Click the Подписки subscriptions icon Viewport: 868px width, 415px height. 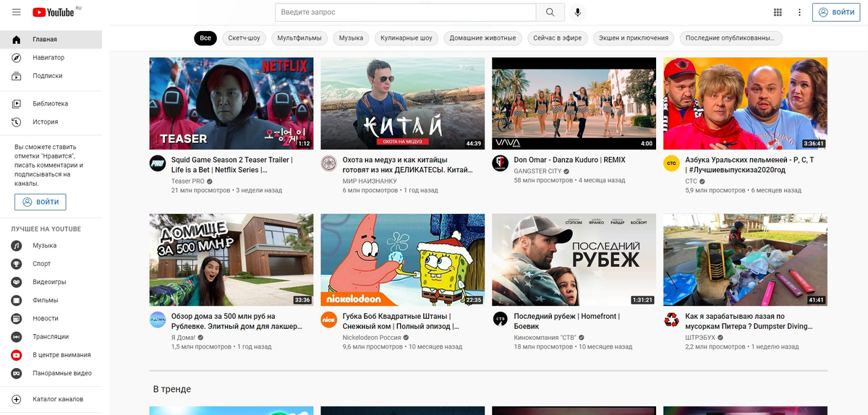pyautogui.click(x=17, y=76)
